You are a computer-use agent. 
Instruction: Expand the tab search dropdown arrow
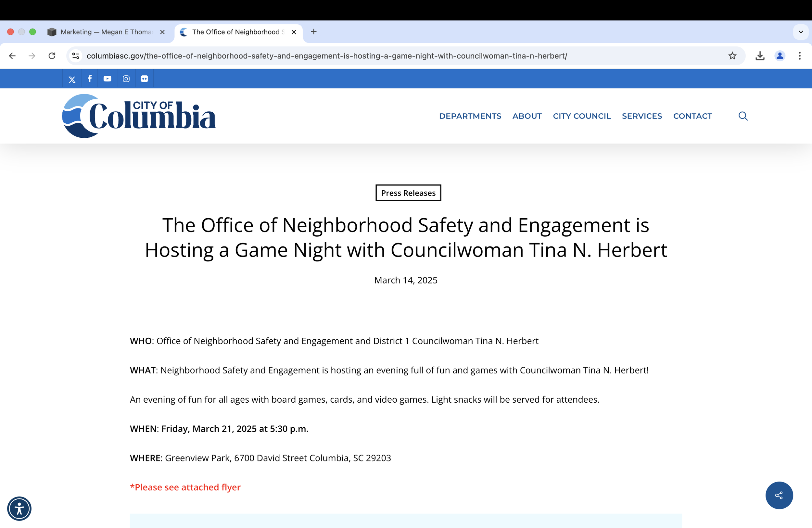pyautogui.click(x=801, y=32)
